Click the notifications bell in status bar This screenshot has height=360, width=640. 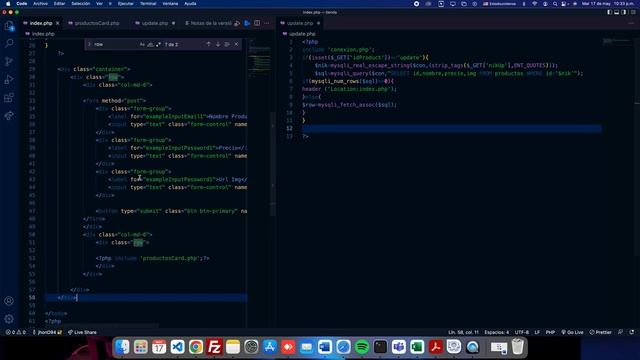pos(632,332)
